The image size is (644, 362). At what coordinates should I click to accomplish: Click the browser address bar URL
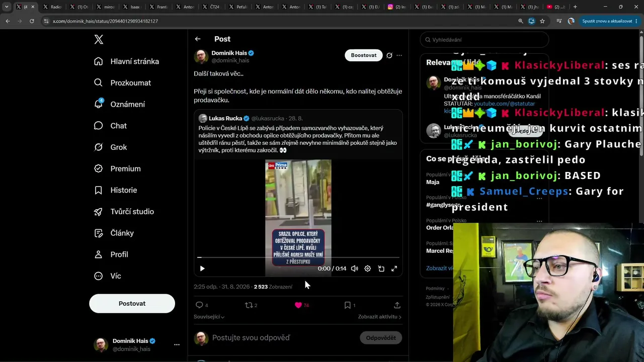click(106, 21)
